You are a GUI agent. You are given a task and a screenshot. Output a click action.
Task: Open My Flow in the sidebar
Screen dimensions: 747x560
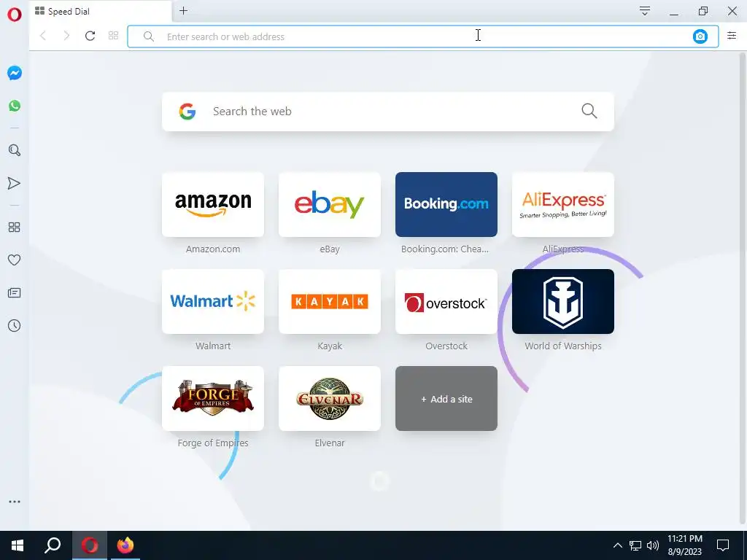click(x=15, y=183)
